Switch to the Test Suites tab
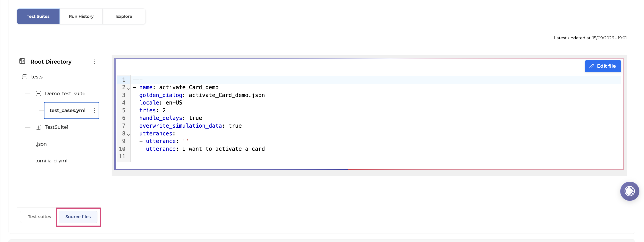This screenshot has height=242, width=644. (38, 16)
